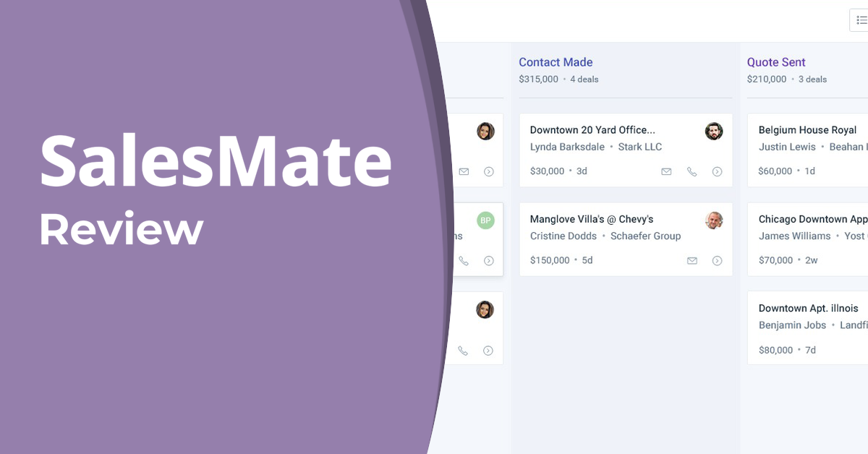Open Justin Lewis's contact profile

click(x=787, y=147)
